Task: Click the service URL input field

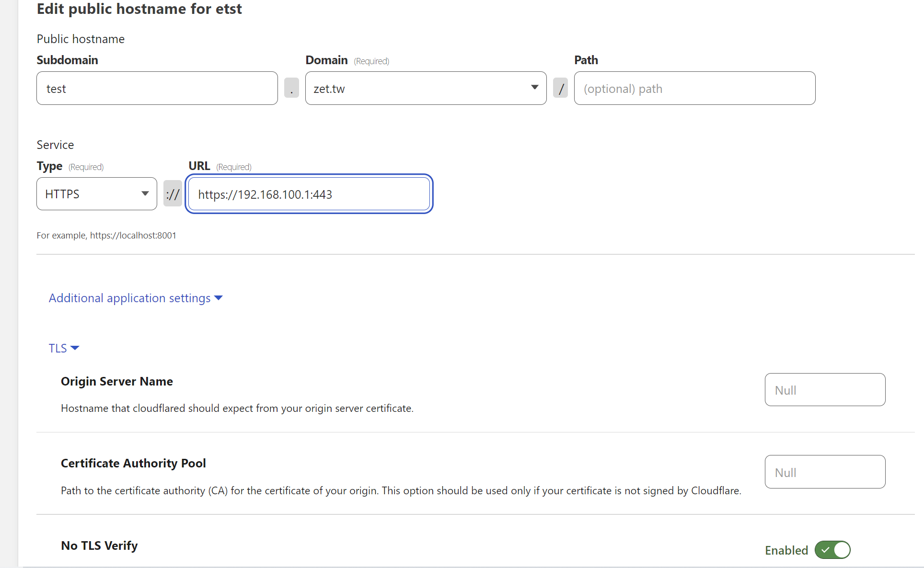Action: point(309,194)
